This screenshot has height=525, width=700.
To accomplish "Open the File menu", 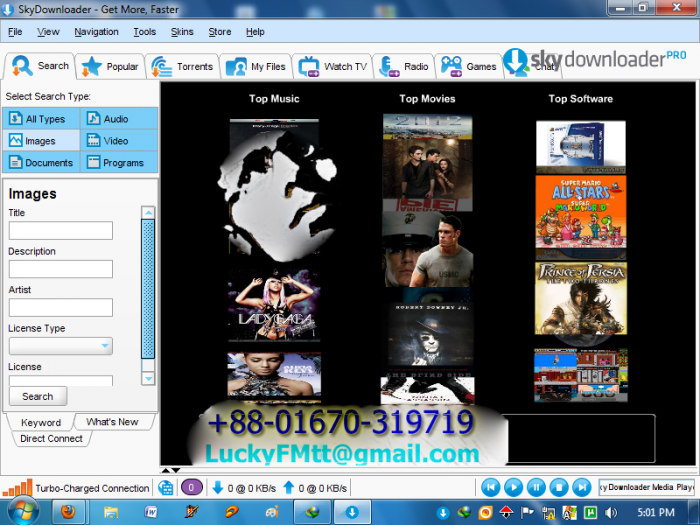I will (15, 32).
